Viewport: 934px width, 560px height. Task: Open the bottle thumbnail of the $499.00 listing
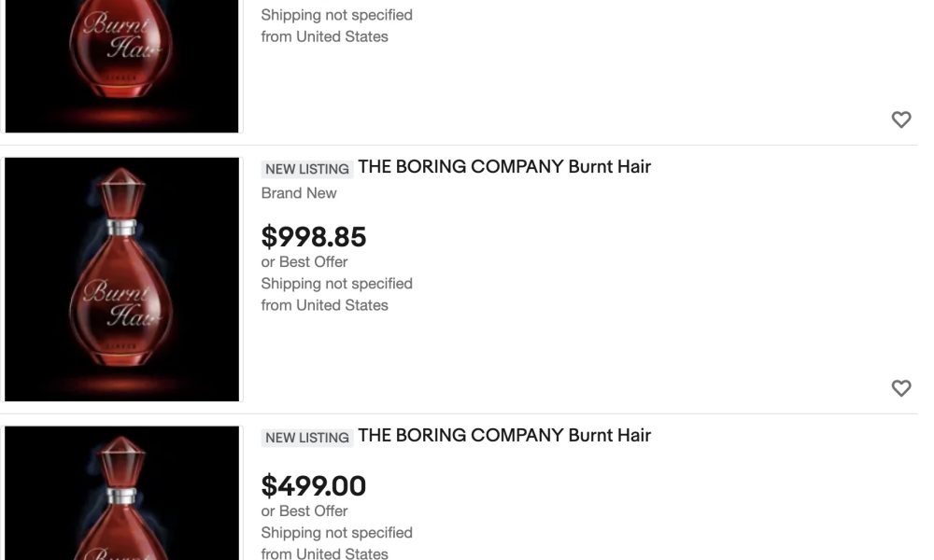pos(122,493)
